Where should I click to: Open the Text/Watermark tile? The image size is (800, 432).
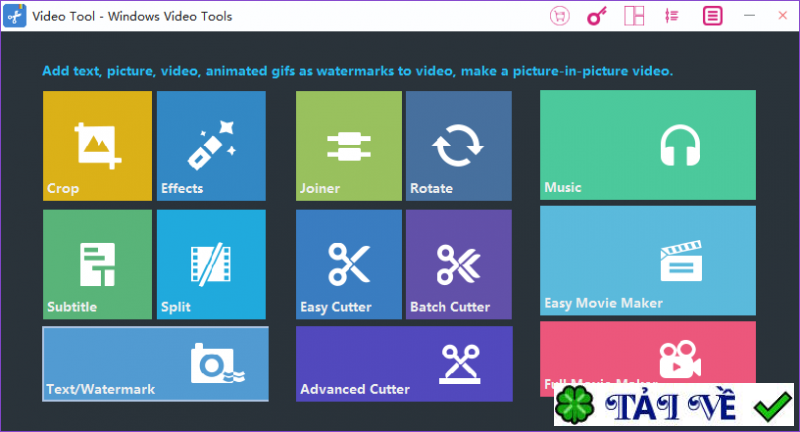click(156, 364)
